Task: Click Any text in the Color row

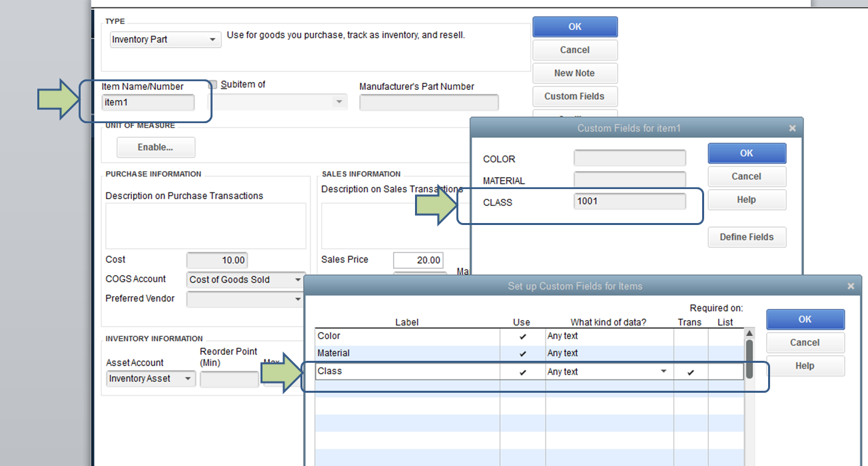Action: 563,336
